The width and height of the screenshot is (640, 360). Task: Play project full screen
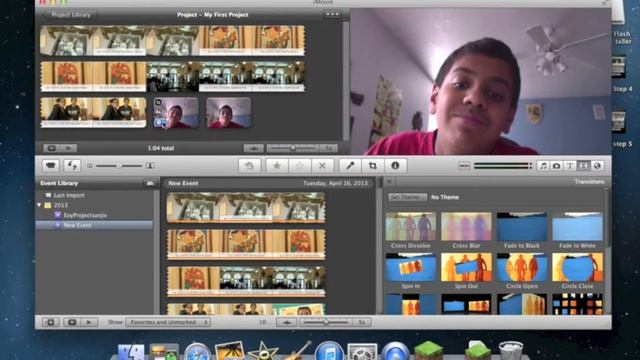[x=51, y=148]
